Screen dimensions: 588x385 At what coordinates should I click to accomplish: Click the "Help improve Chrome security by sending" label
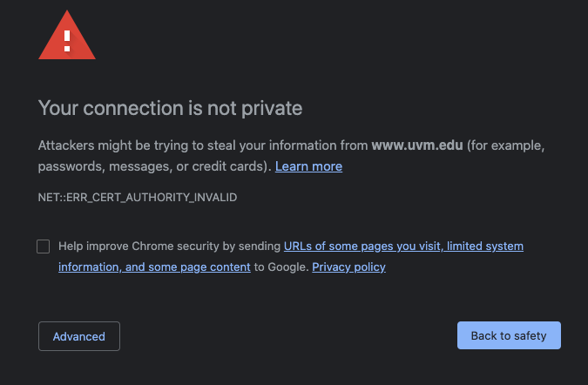(x=170, y=247)
